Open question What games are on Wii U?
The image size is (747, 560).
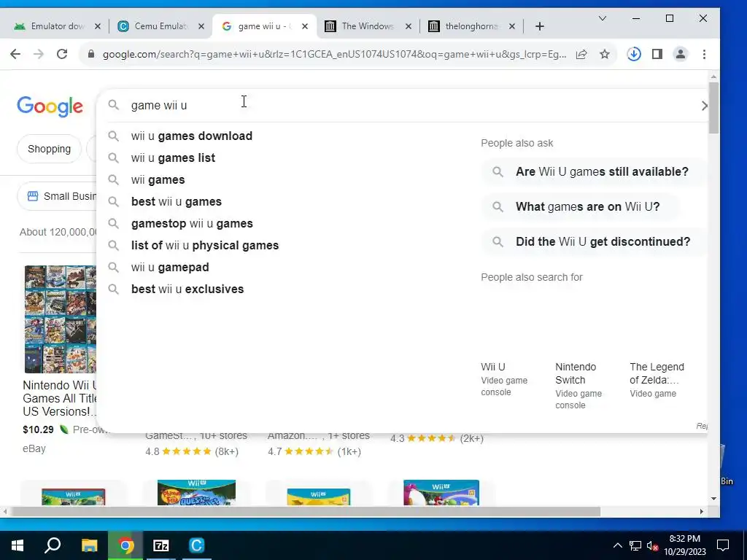(x=580, y=206)
